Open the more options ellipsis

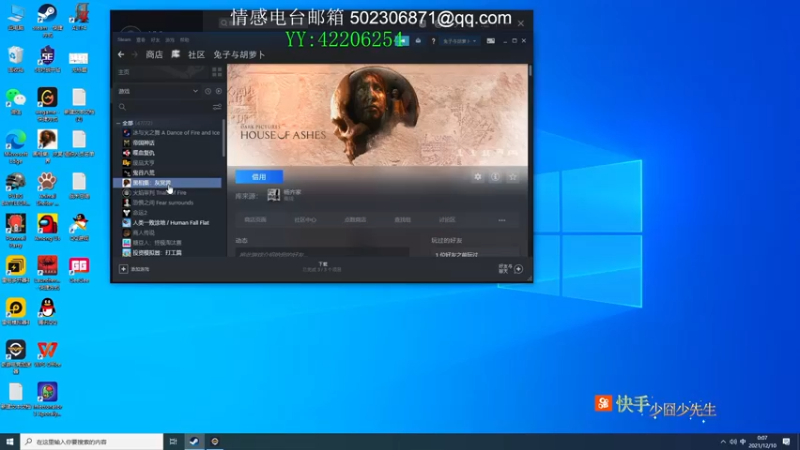[502, 220]
